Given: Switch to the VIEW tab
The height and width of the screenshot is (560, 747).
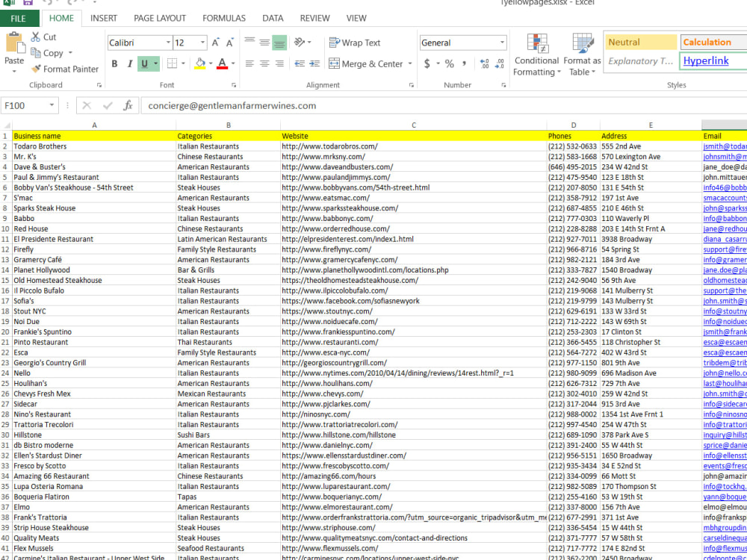Looking at the screenshot, I should (356, 19).
